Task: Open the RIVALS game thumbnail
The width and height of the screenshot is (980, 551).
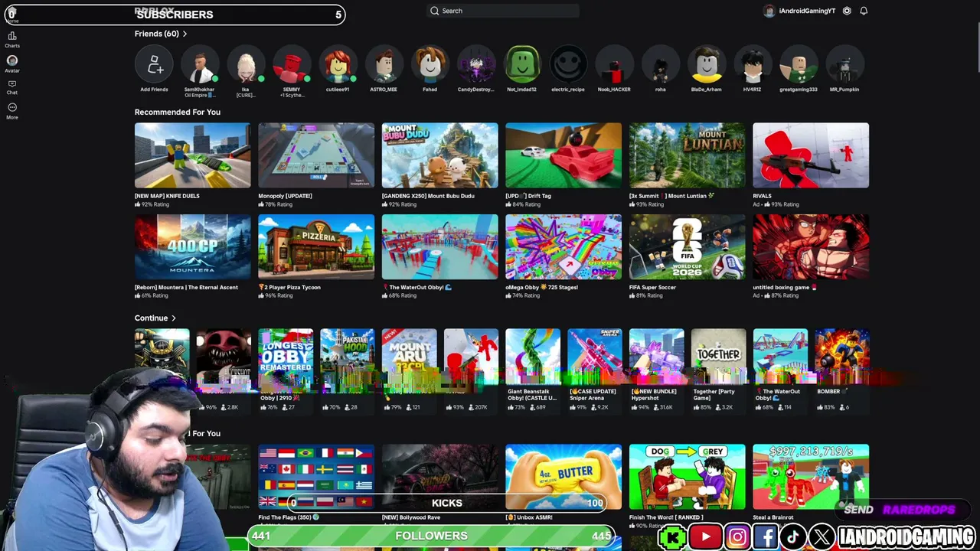Action: pos(811,155)
